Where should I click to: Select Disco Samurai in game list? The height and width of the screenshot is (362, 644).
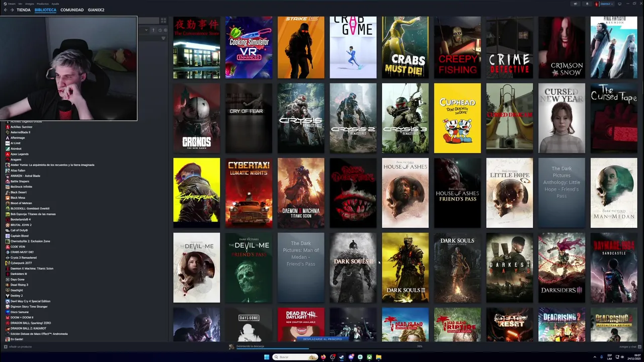point(20,312)
